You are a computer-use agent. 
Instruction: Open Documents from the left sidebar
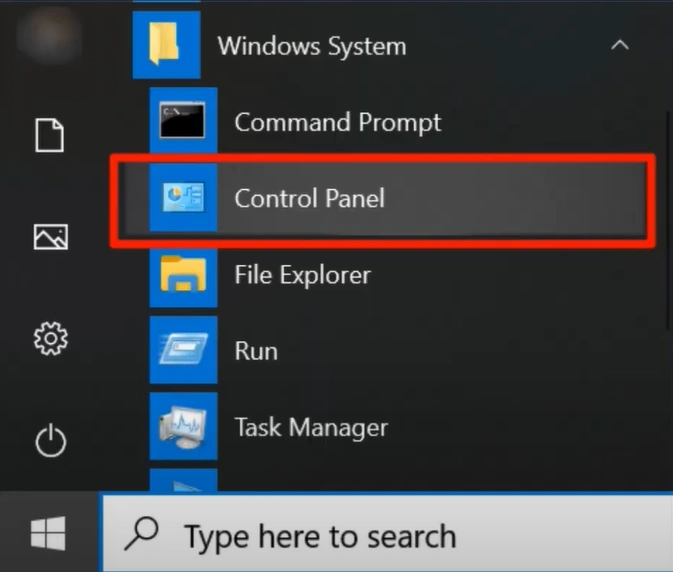[50, 135]
